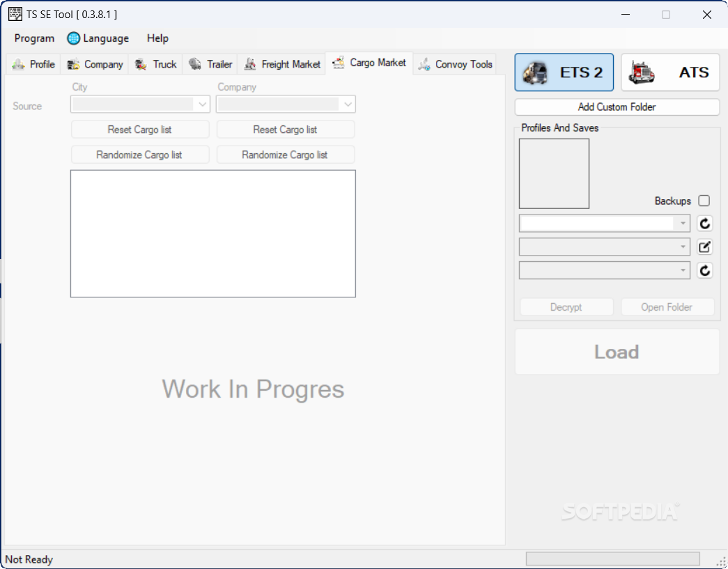Click the Freight Market tab icon
Image resolution: width=728 pixels, height=569 pixels.
pos(250,63)
